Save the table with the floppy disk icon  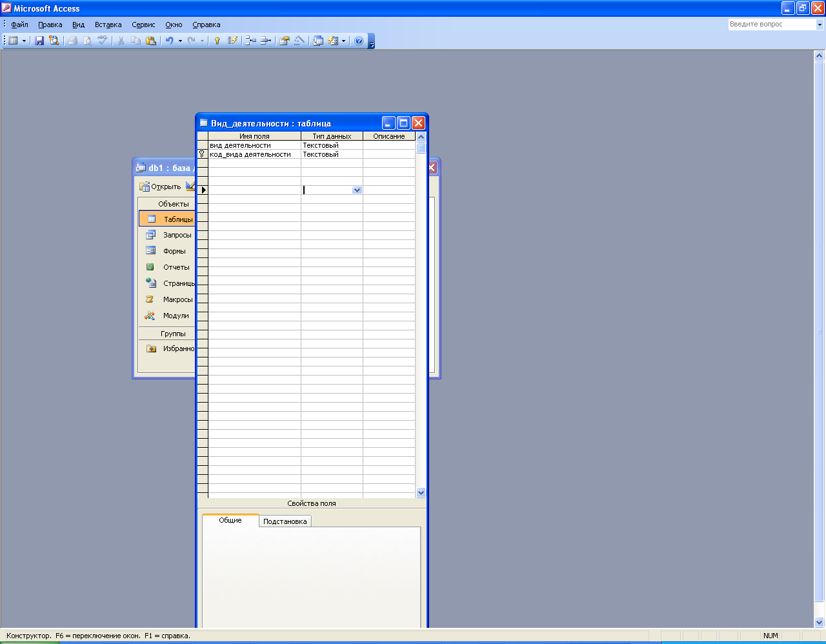tap(39, 41)
